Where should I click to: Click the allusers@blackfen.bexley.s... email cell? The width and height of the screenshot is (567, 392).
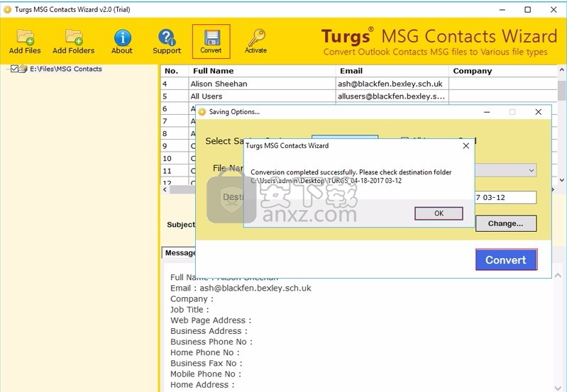pos(391,96)
